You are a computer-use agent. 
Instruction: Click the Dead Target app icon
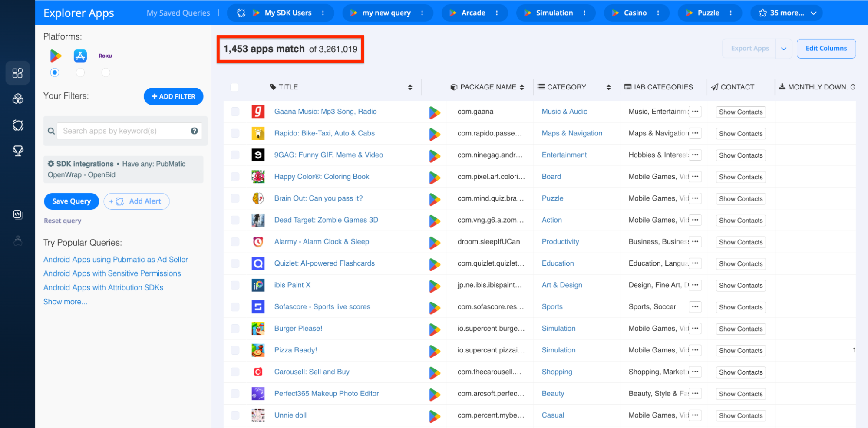[x=258, y=220]
